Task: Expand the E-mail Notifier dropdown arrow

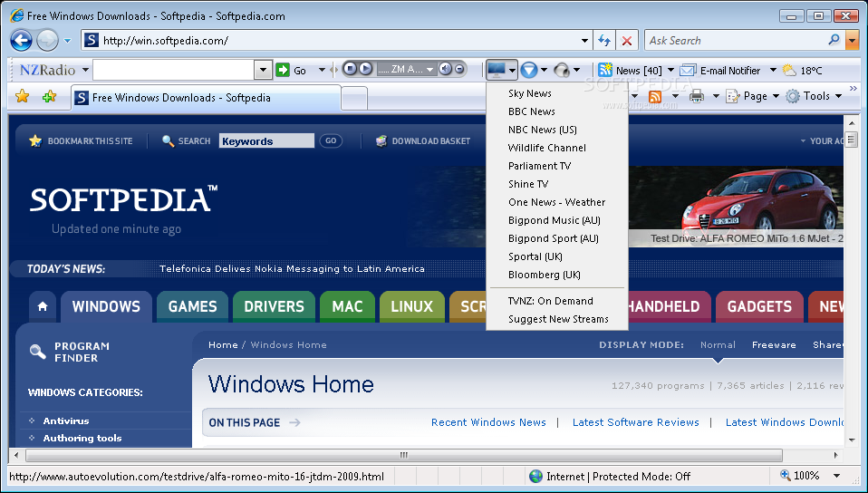Action: click(x=773, y=71)
